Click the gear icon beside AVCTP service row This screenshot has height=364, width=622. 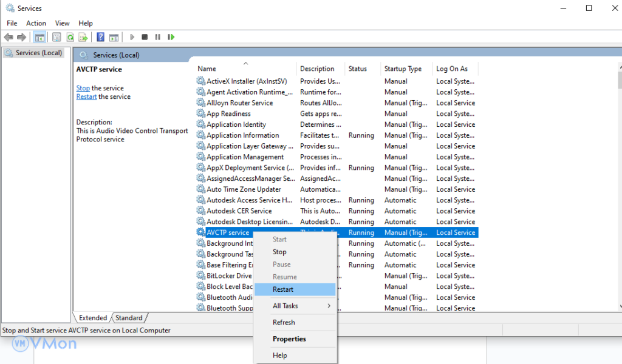click(200, 232)
